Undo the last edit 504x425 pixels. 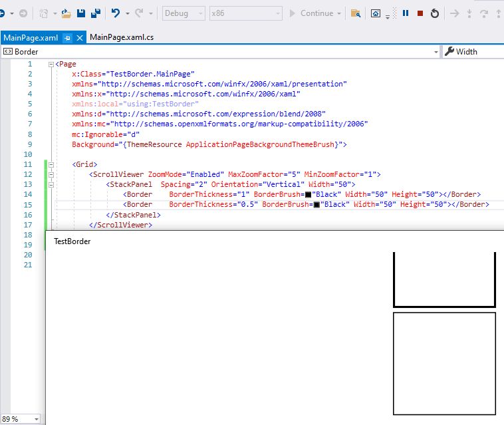pos(116,13)
